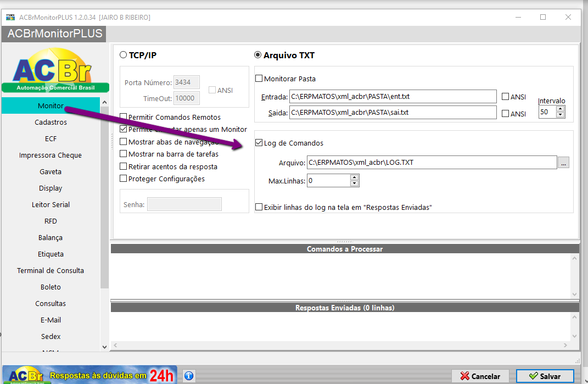Open Impressora Cheque section
Viewport: 588px width, 384px height.
coord(51,155)
